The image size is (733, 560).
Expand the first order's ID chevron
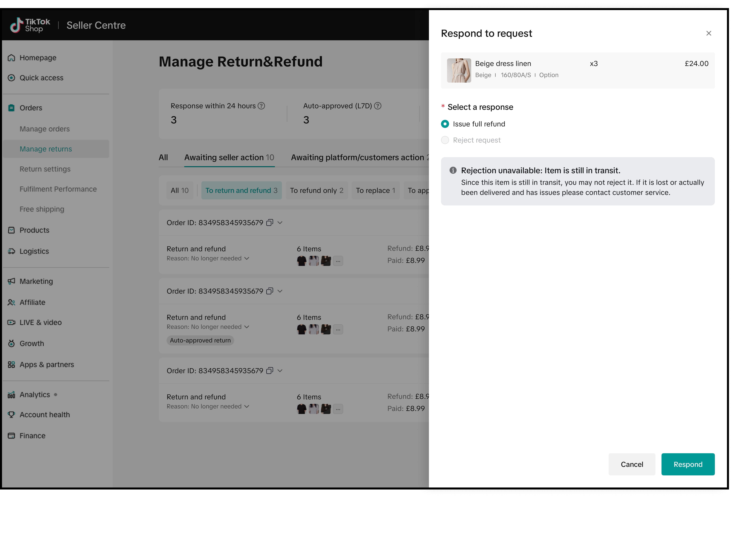(x=280, y=223)
